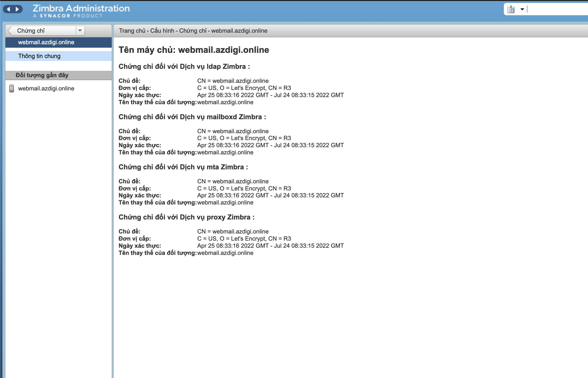Select webmail.azdigi.online in the navigation panel
This screenshot has width=588, height=378.
tap(46, 42)
